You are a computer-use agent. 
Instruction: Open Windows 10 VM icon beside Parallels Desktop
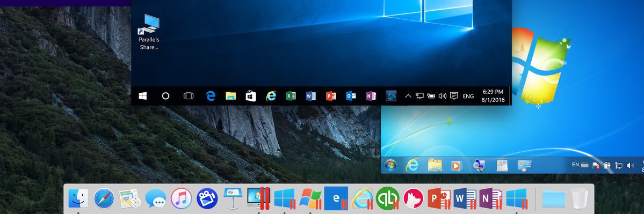285,199
